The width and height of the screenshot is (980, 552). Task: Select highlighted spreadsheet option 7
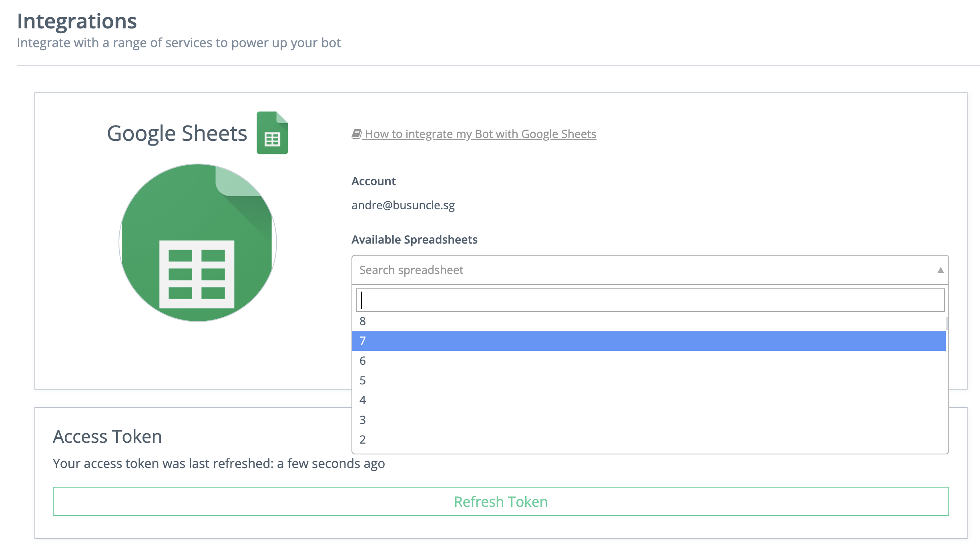coord(649,341)
